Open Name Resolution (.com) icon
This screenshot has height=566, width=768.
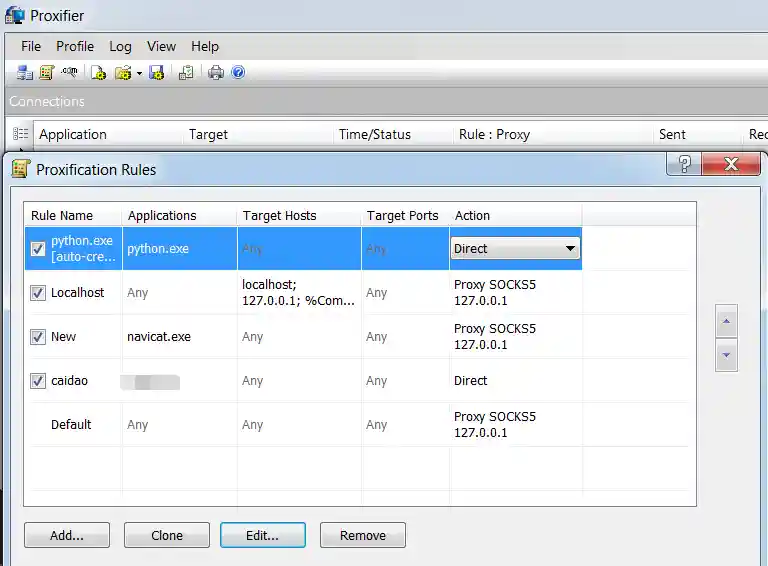(x=69, y=72)
